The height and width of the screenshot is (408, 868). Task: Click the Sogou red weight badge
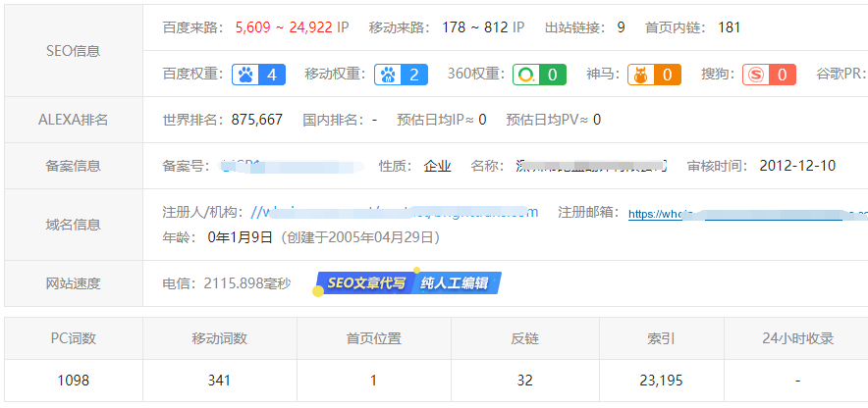point(769,75)
